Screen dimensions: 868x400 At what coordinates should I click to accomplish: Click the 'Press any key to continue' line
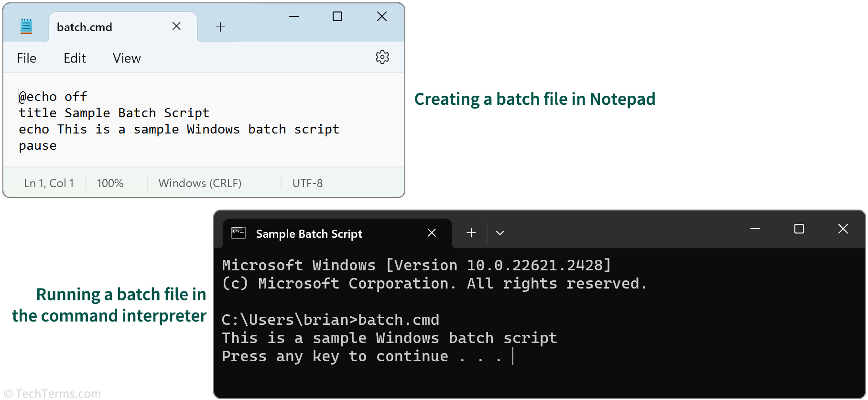[362, 356]
